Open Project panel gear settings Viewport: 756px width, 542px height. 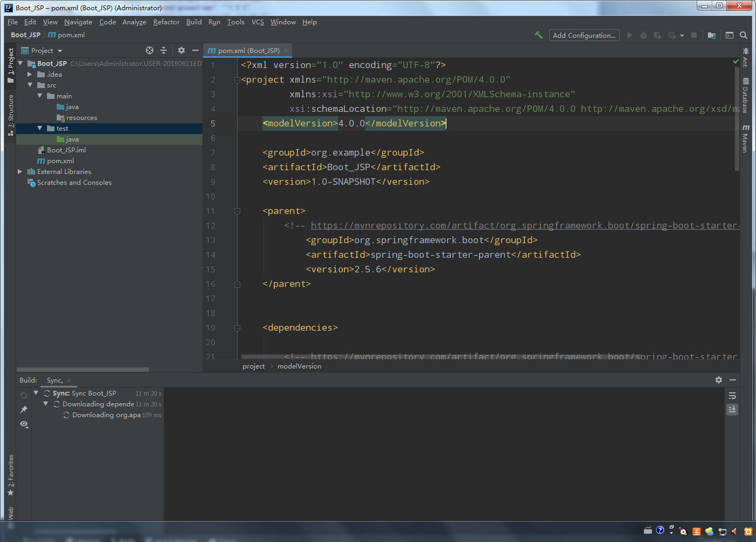point(181,50)
